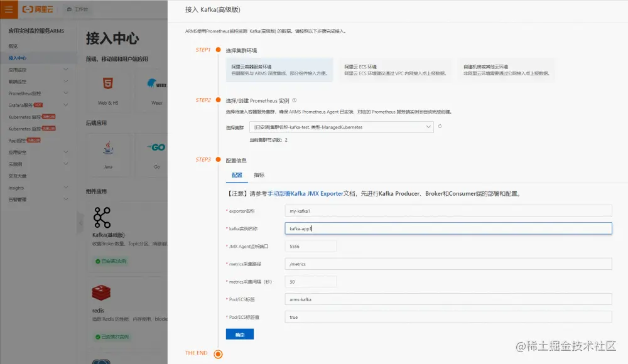Image resolution: width=628 pixels, height=364 pixels.
Task: Click the exporter名称 input field
Action: [448, 211]
